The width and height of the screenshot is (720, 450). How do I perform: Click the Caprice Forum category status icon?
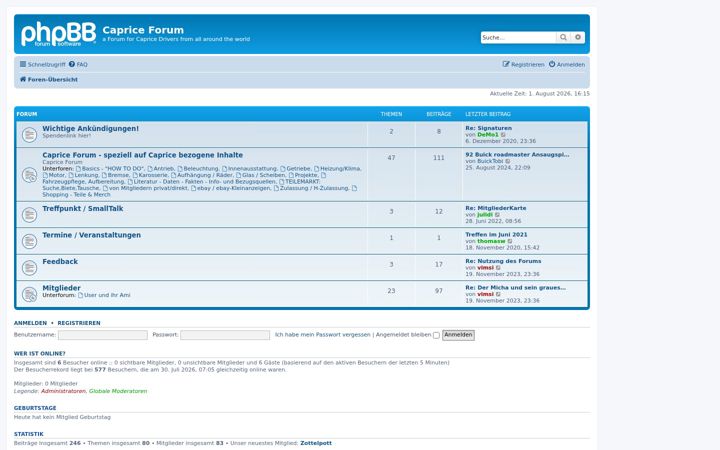tap(29, 174)
